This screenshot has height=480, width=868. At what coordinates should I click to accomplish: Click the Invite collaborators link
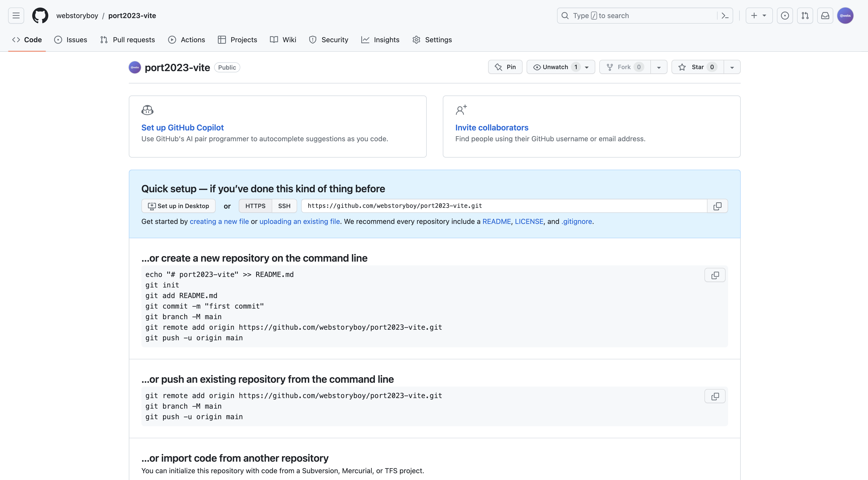coord(492,128)
